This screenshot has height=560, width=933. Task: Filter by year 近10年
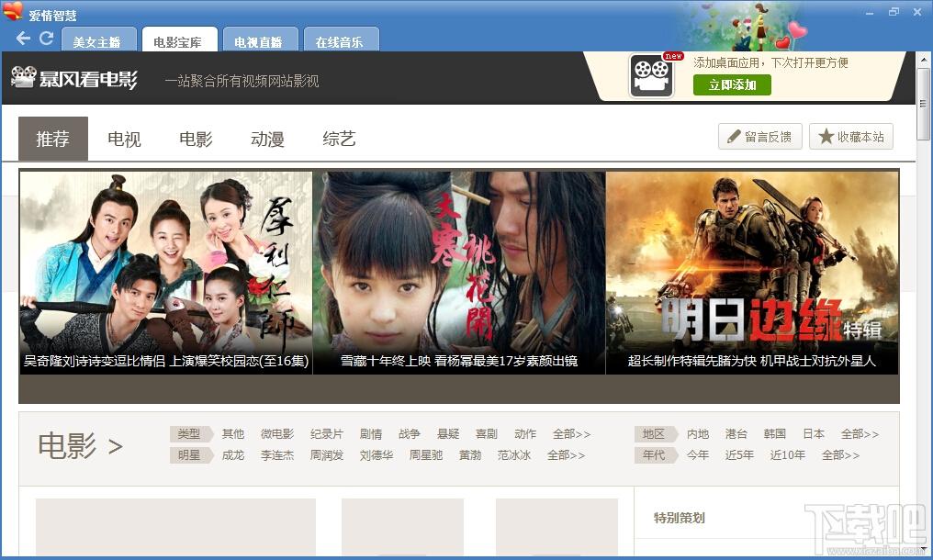pyautogui.click(x=787, y=455)
